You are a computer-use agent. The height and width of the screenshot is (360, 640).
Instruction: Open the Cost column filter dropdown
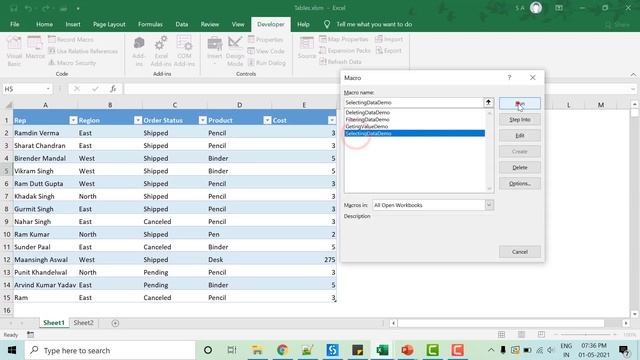331,120
